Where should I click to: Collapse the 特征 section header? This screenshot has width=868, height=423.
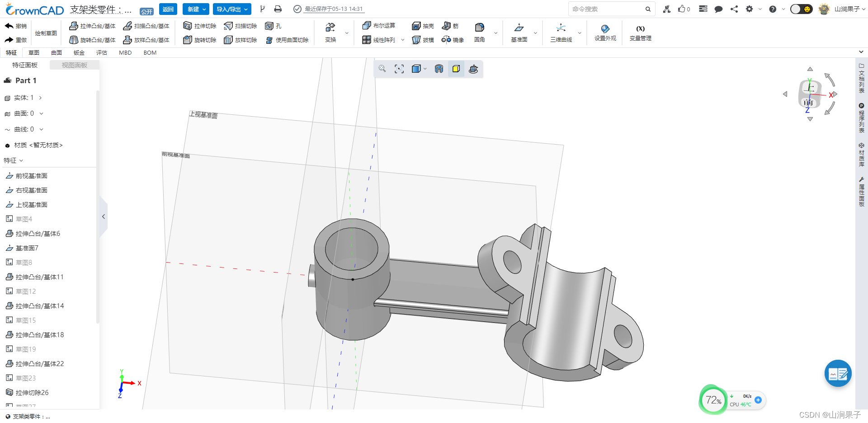pos(13,160)
